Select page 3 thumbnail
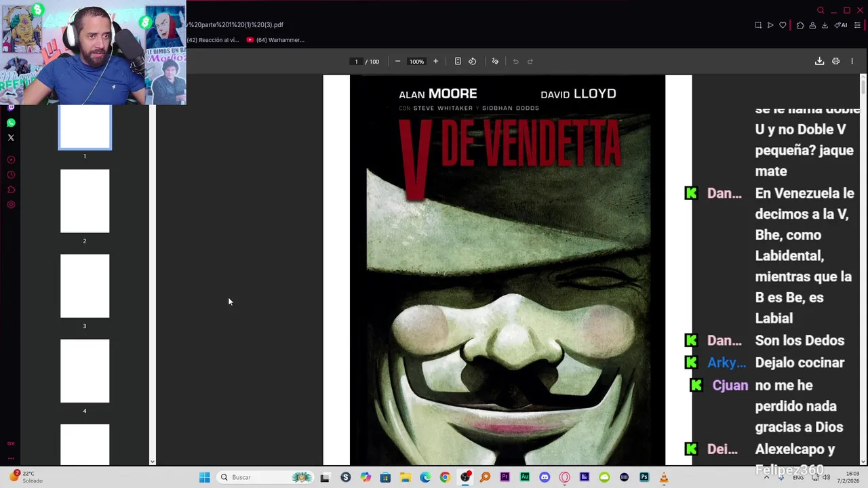 [85, 286]
